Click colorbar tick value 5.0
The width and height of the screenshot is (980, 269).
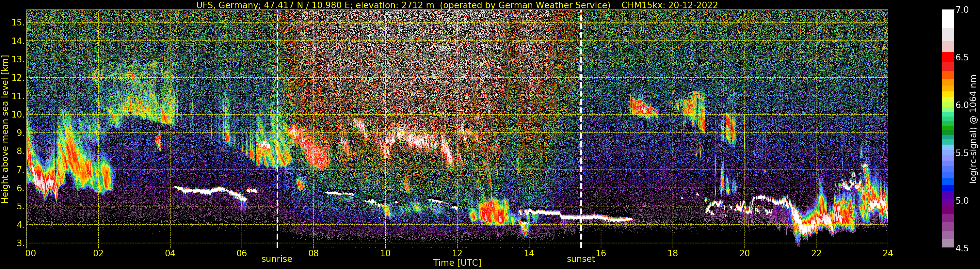click(962, 200)
